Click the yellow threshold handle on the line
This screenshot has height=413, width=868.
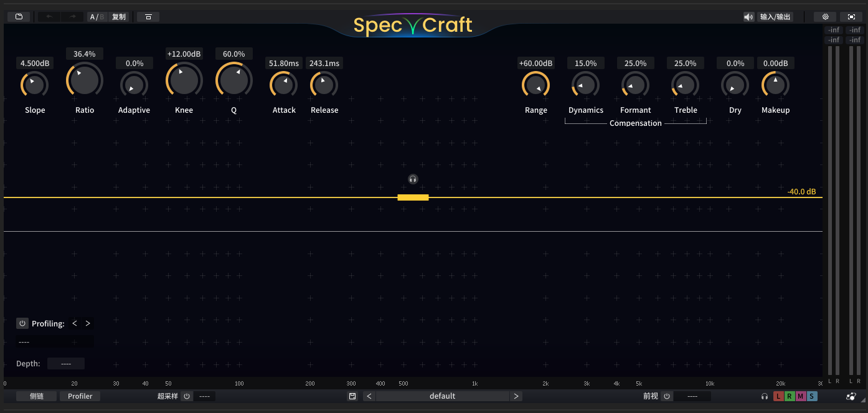coord(413,197)
